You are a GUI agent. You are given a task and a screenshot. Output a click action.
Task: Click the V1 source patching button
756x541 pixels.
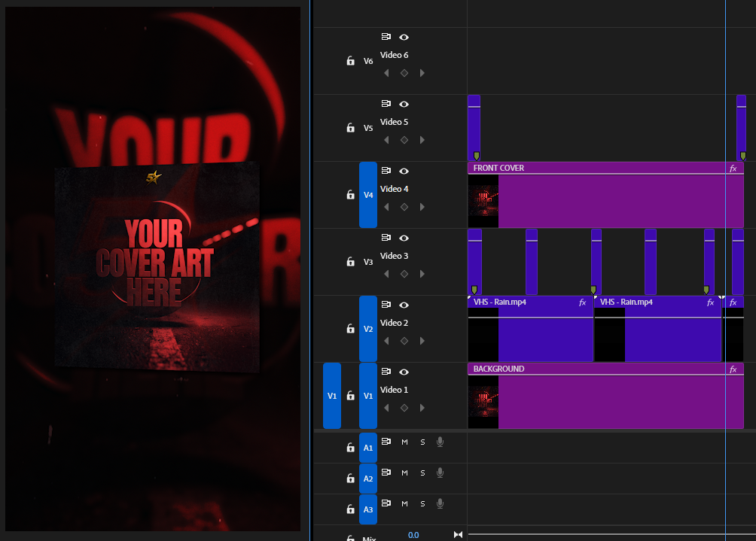[x=331, y=396]
